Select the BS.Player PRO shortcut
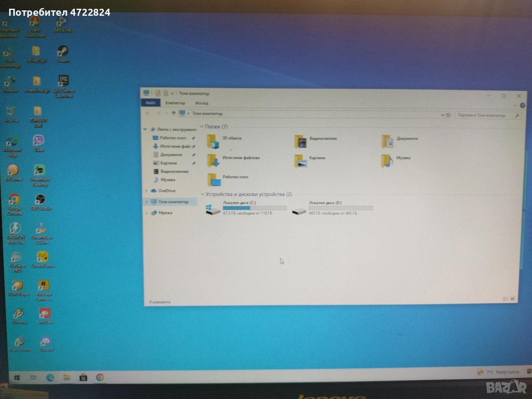The width and height of the screenshot is (532, 399). (17, 262)
